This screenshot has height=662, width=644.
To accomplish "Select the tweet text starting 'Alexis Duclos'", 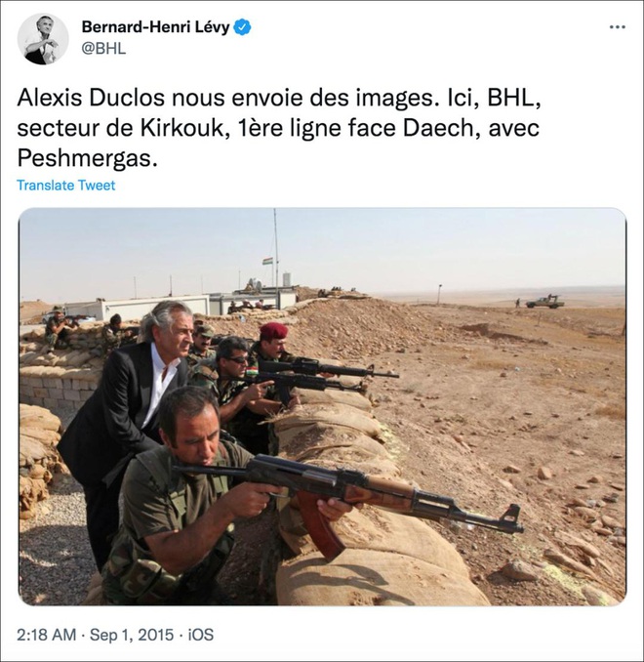I will 278,128.
